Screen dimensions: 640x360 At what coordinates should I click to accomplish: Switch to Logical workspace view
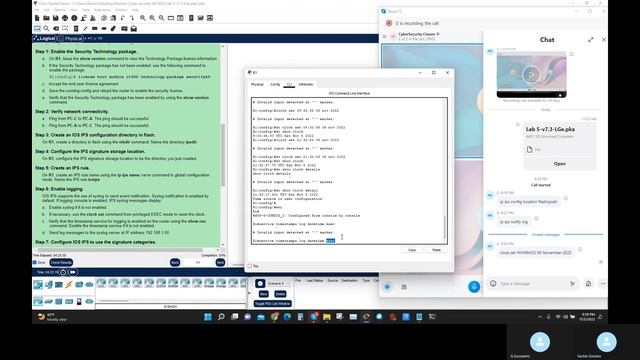[44, 38]
